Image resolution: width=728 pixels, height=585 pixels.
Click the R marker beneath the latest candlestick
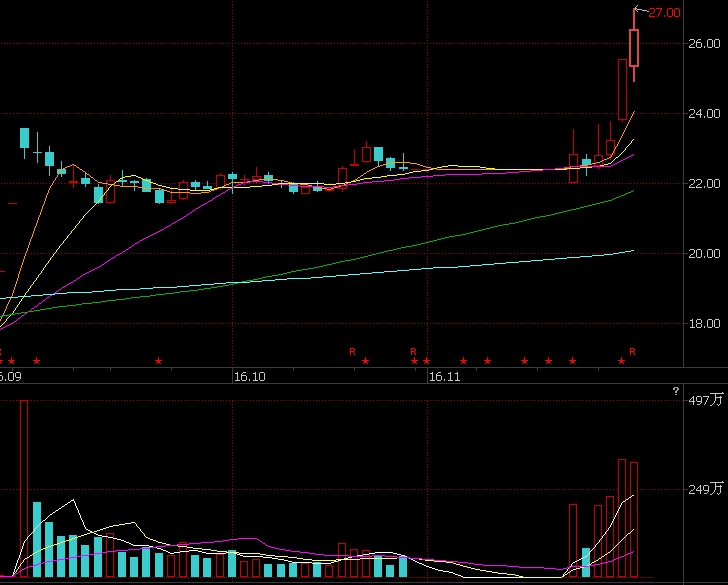click(632, 352)
